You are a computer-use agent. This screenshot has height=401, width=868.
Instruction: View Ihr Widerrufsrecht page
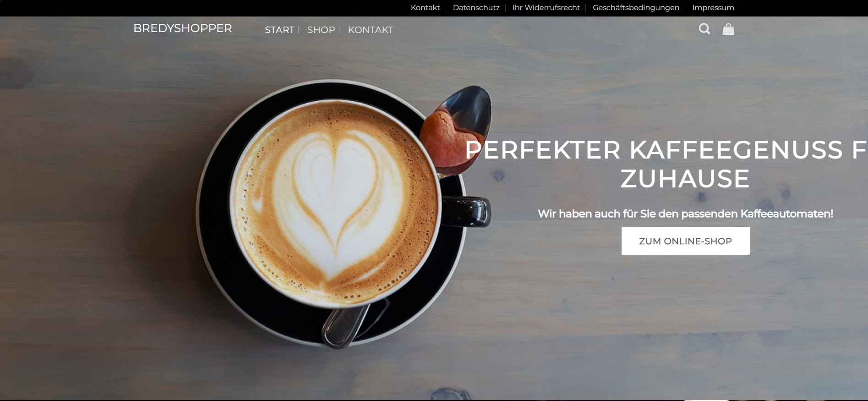[546, 8]
